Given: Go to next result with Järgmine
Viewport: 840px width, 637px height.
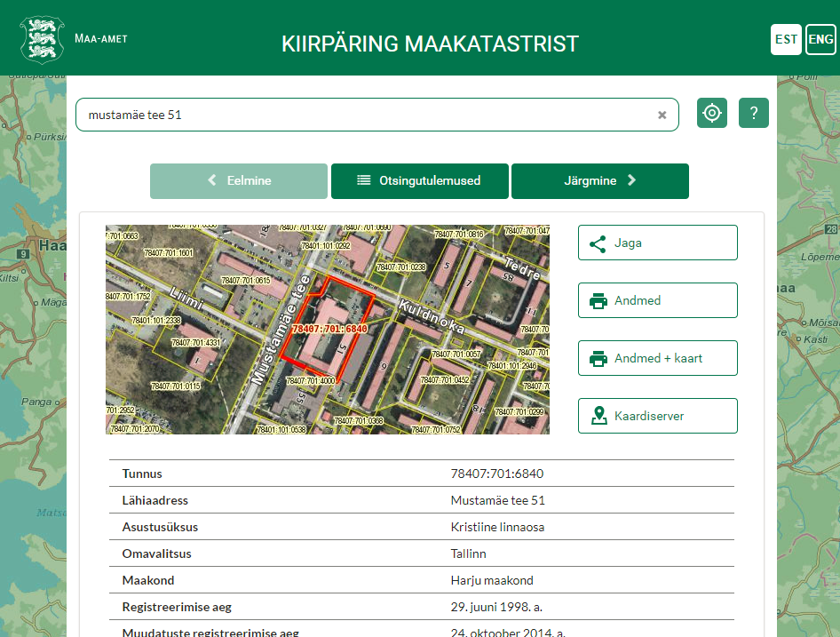Looking at the screenshot, I should (600, 181).
